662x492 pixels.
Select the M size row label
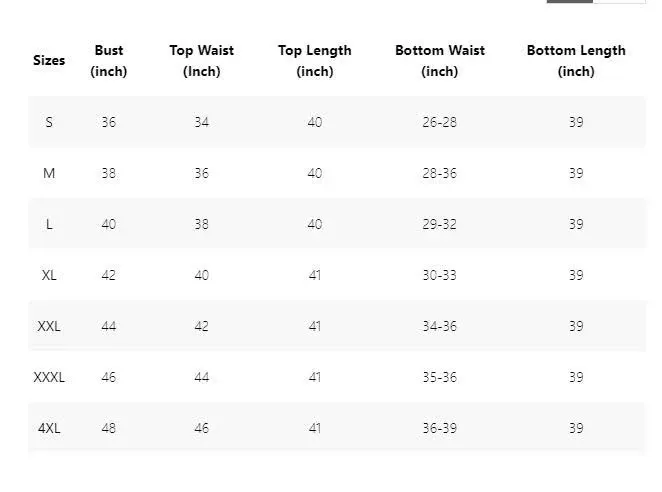coord(49,173)
